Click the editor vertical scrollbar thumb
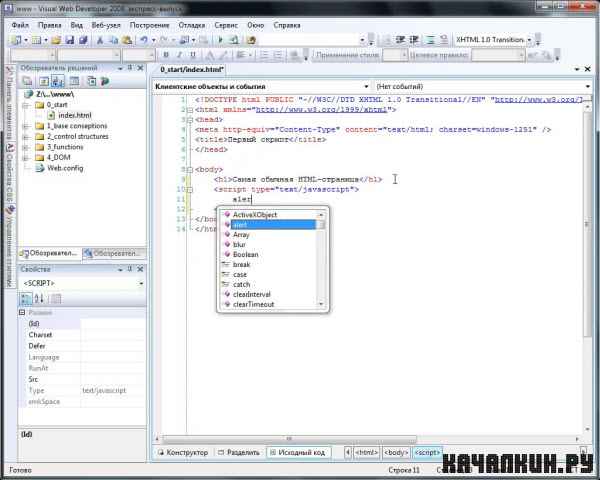 point(587,224)
